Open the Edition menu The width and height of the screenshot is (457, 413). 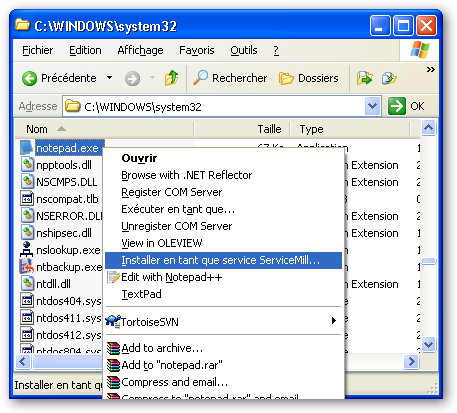[x=85, y=50]
